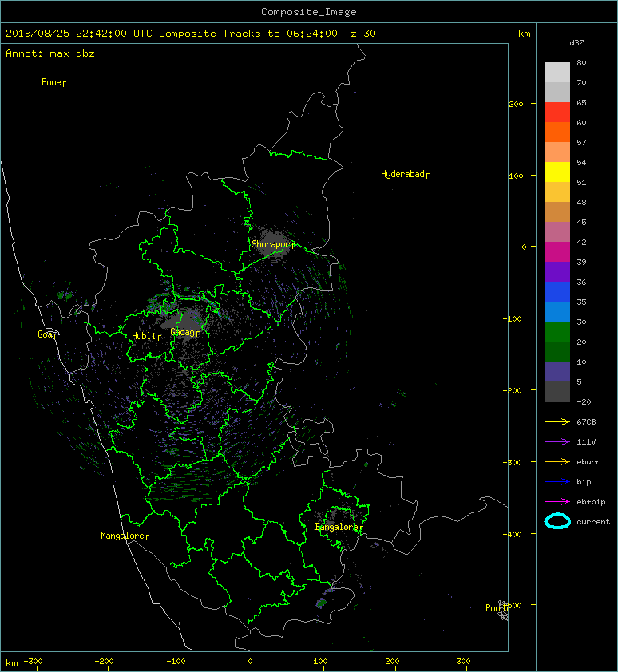This screenshot has height=672, width=618.
Task: Select the Goa city label
Action: click(46, 334)
